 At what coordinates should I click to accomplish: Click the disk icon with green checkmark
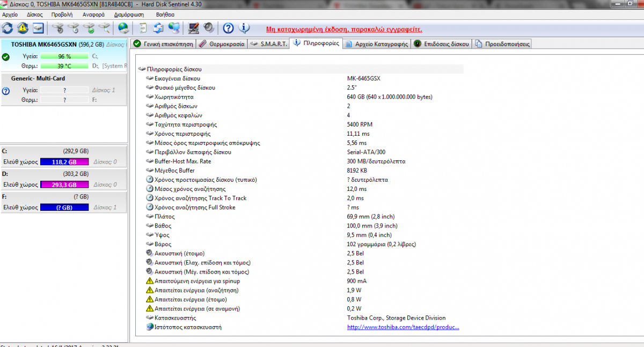pos(89,28)
